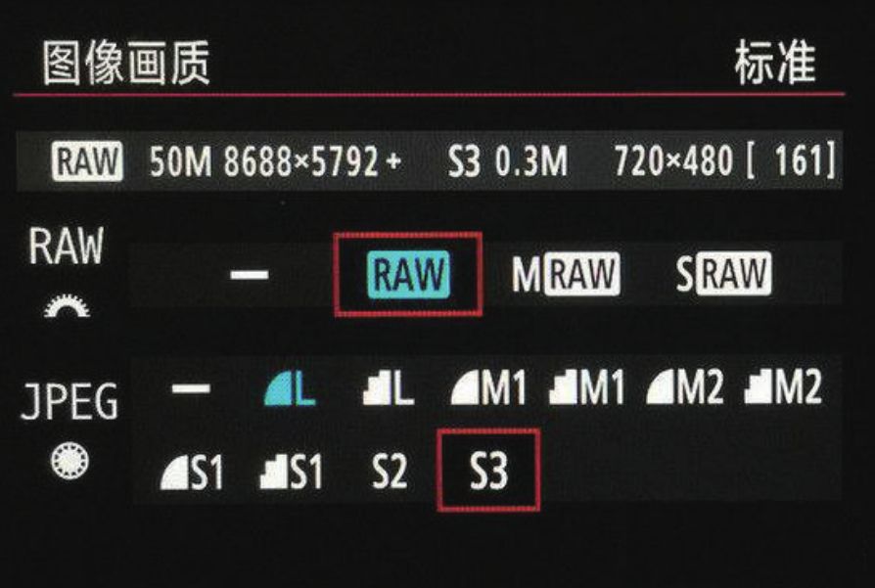Viewport: 875px width, 588px height.
Task: Tap the quick control dial icon under JPEG
Action: pos(69,461)
